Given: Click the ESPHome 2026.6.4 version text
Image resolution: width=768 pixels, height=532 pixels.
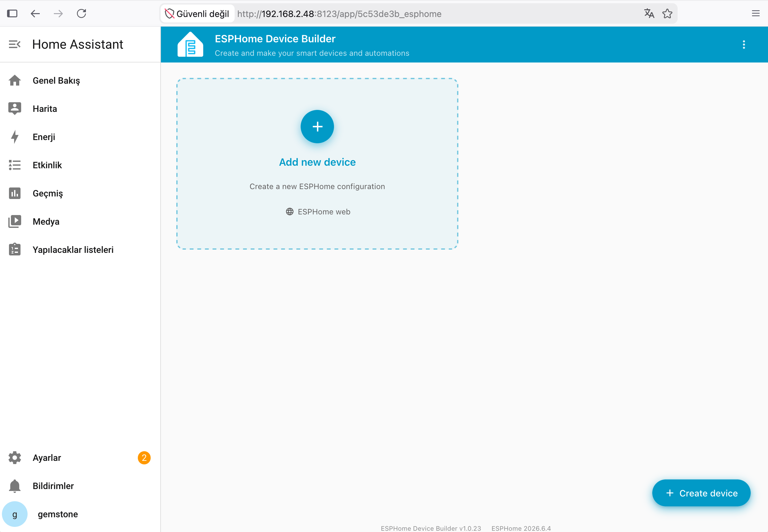Looking at the screenshot, I should [x=521, y=528].
